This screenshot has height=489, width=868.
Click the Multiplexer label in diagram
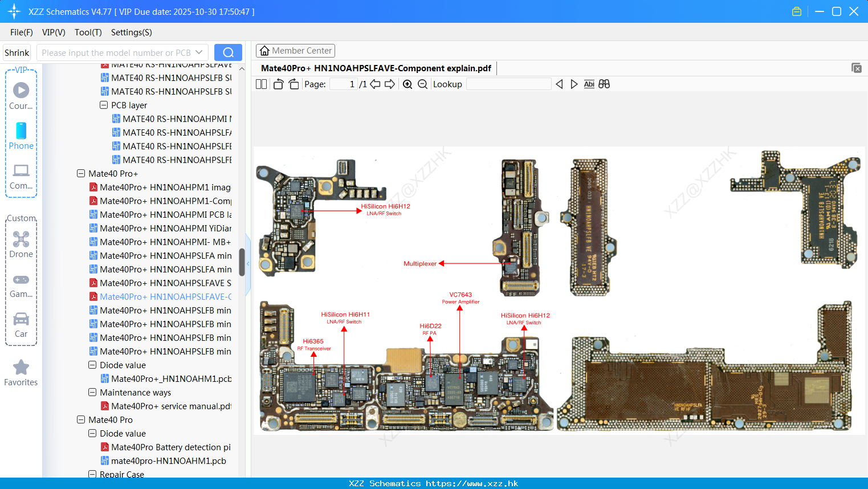pos(420,263)
